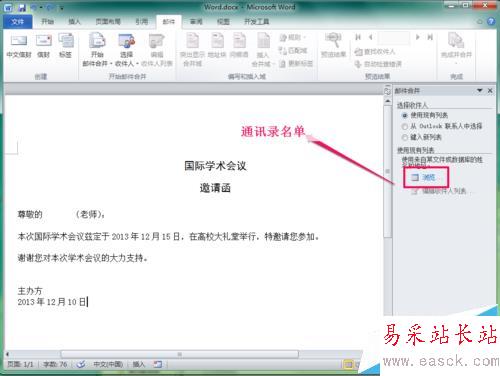This screenshot has height=376, width=500.
Task: Open the Insert Merge Field (插入合并域) dropdown
Action: (262, 49)
